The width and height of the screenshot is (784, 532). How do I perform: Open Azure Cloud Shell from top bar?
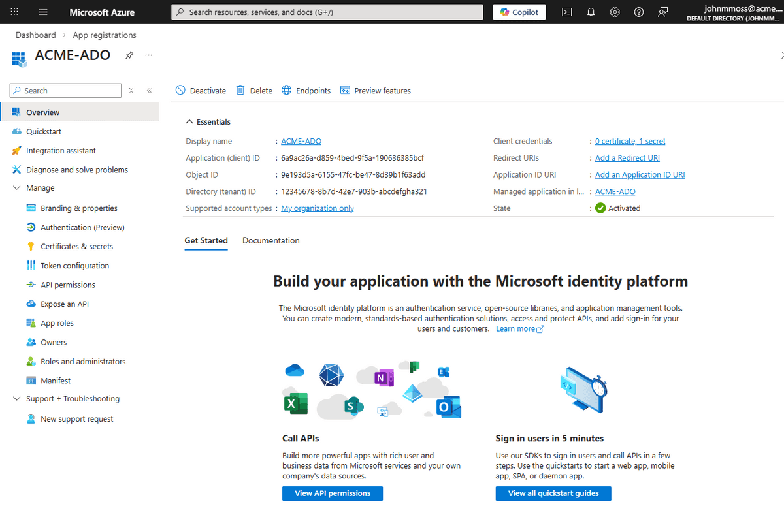566,12
